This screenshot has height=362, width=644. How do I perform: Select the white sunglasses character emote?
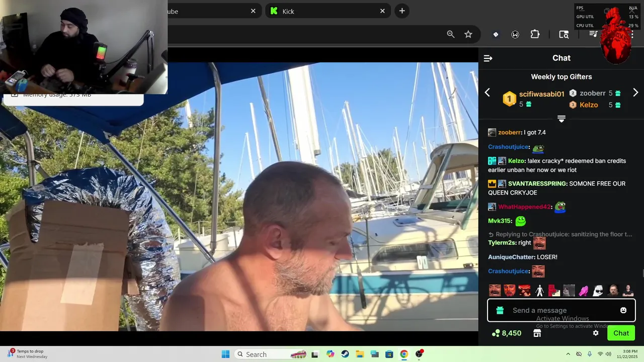[x=598, y=290]
